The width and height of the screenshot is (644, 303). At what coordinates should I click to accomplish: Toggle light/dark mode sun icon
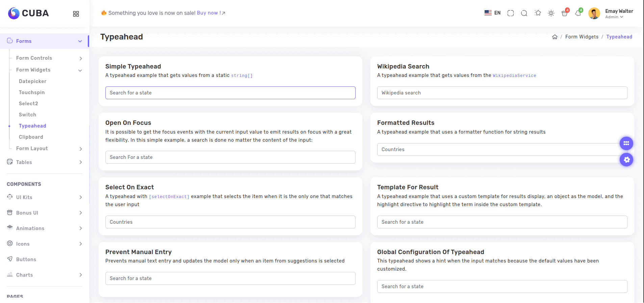(x=551, y=13)
